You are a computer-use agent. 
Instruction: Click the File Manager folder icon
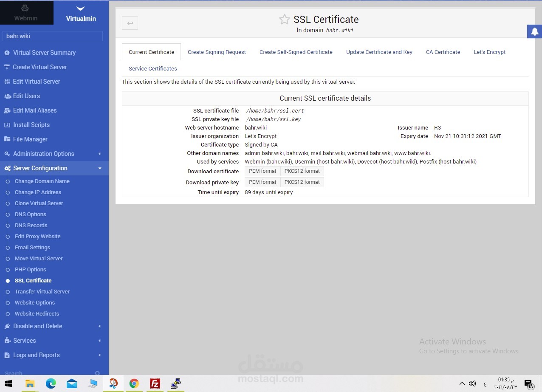(7, 139)
